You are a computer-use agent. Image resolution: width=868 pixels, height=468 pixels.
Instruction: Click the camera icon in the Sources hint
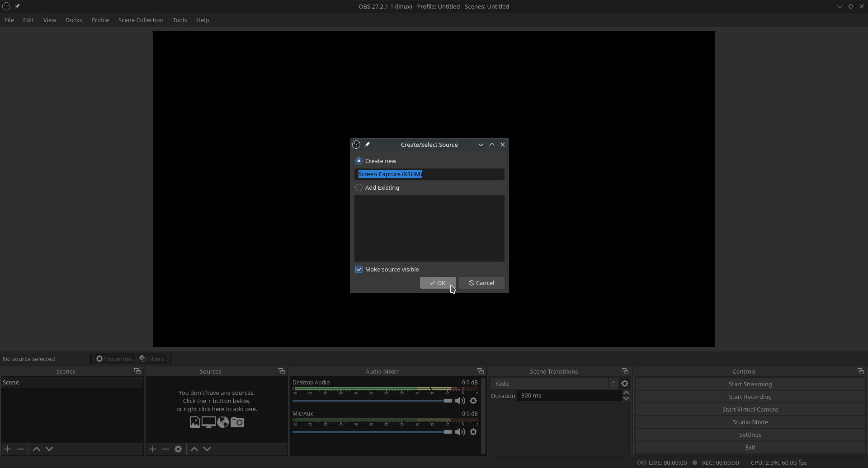(x=237, y=422)
